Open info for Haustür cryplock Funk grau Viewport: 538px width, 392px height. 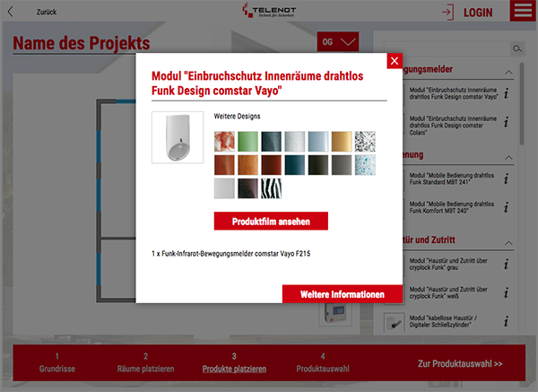point(506,264)
